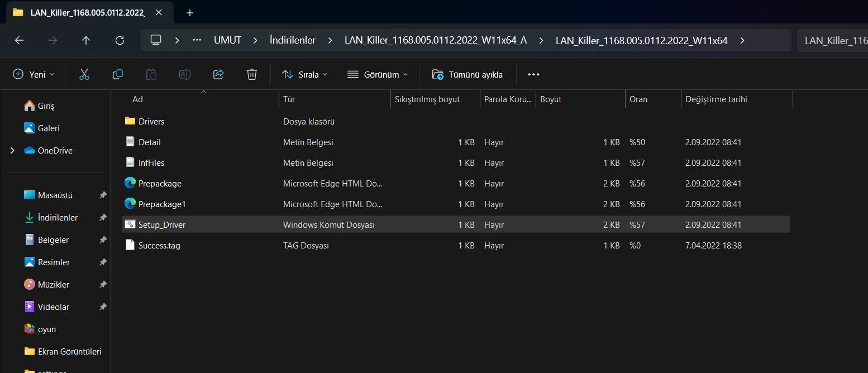Click the Cut scissors icon
Viewport: 868px width, 373px height.
[x=84, y=74]
